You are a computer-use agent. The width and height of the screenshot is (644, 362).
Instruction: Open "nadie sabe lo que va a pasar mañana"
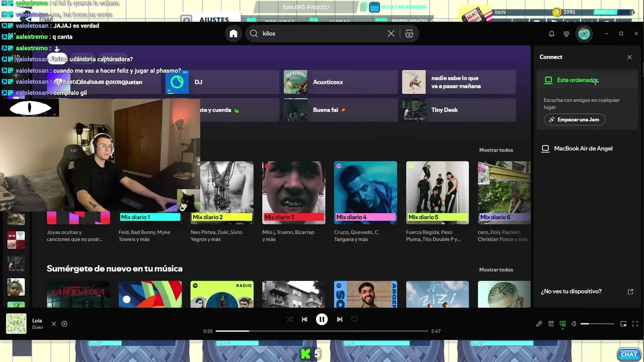point(459,82)
